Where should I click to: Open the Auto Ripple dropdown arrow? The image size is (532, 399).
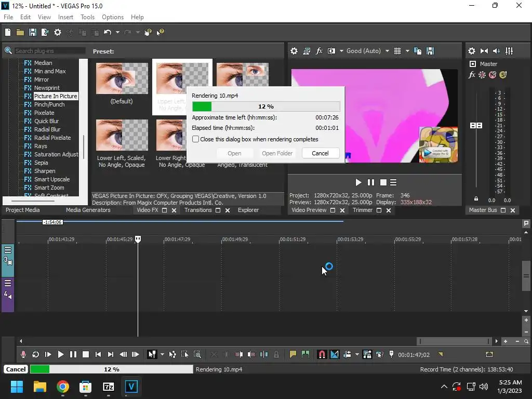pyautogui.click(x=357, y=354)
